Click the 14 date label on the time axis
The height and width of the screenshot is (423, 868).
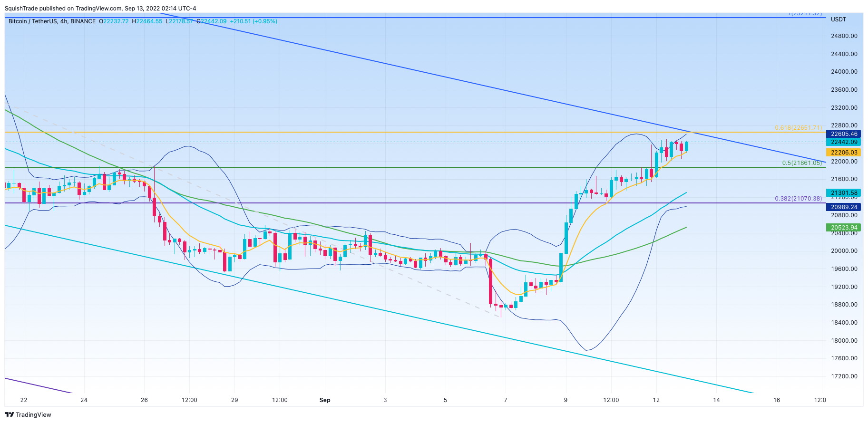pos(716,400)
